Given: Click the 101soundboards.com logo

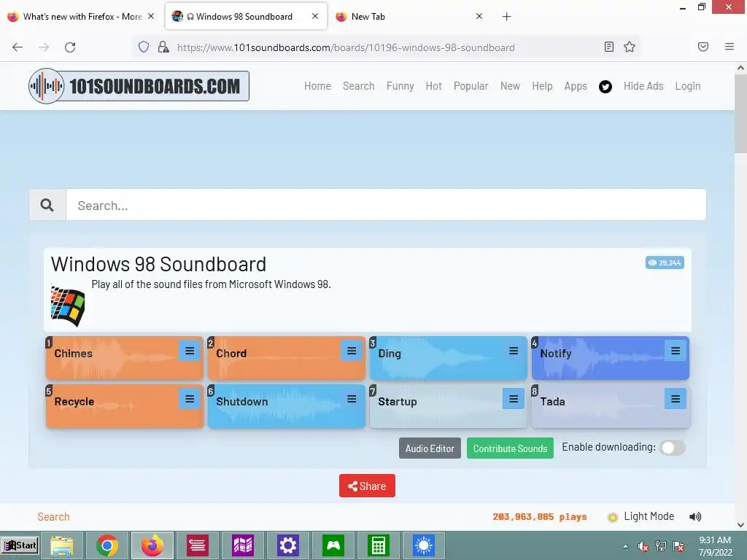Looking at the screenshot, I should tap(139, 86).
